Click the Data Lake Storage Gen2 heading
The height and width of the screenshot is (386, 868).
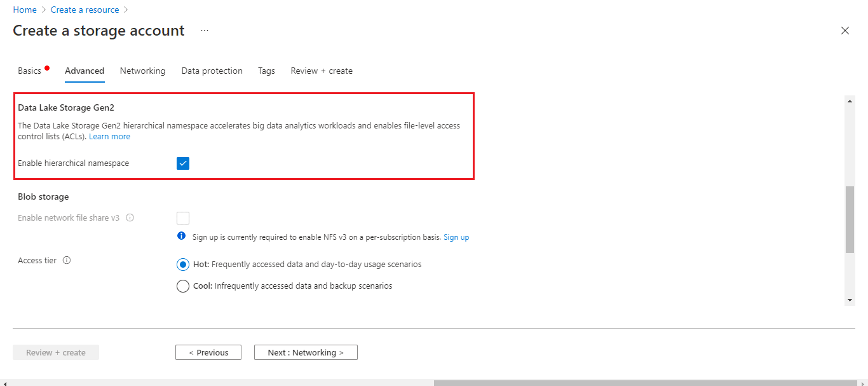click(x=66, y=107)
